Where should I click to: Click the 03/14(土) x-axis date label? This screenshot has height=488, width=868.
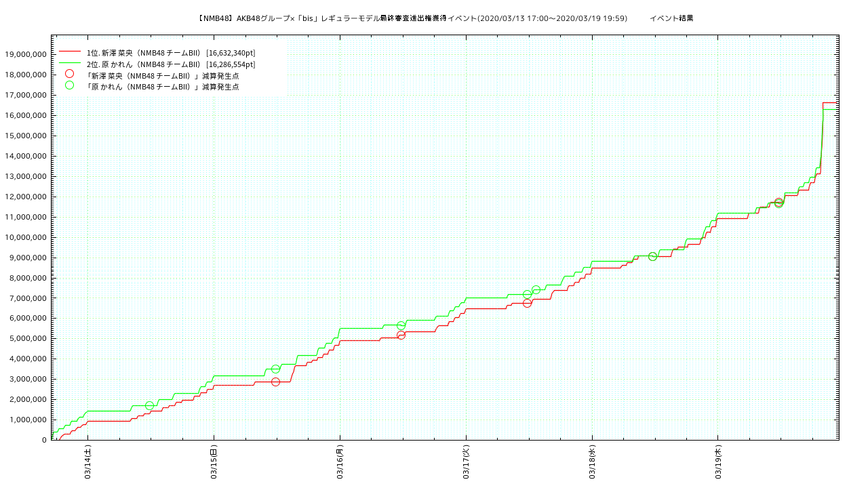[x=88, y=462]
